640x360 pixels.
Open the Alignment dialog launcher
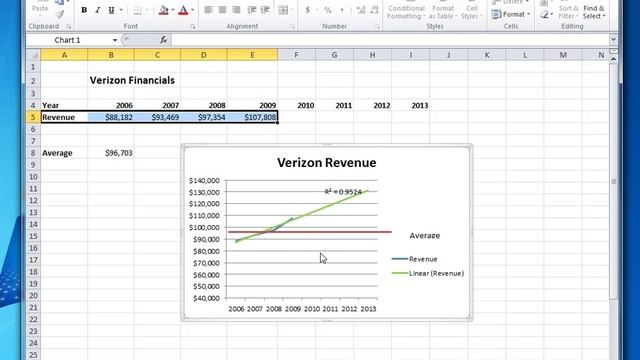[x=292, y=27]
